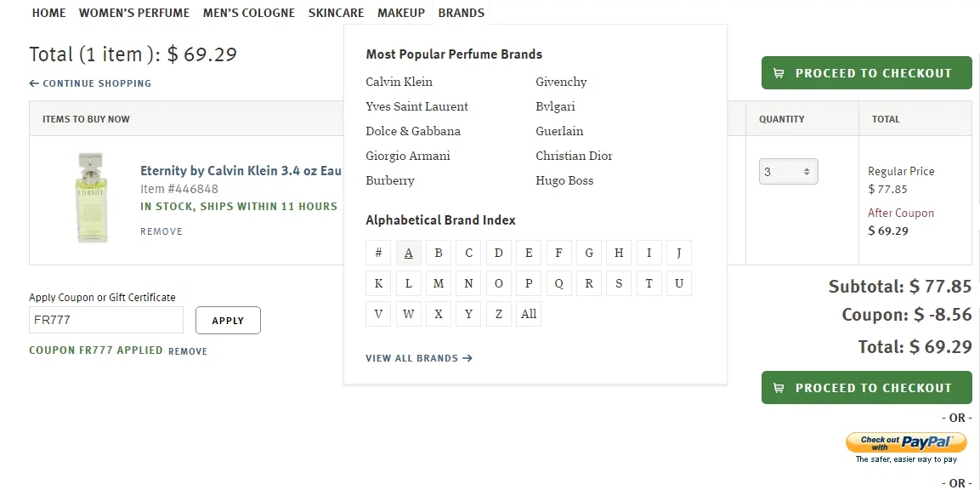Click the Continue Shopping back arrow link
This screenshot has height=490, width=980.
coord(90,83)
